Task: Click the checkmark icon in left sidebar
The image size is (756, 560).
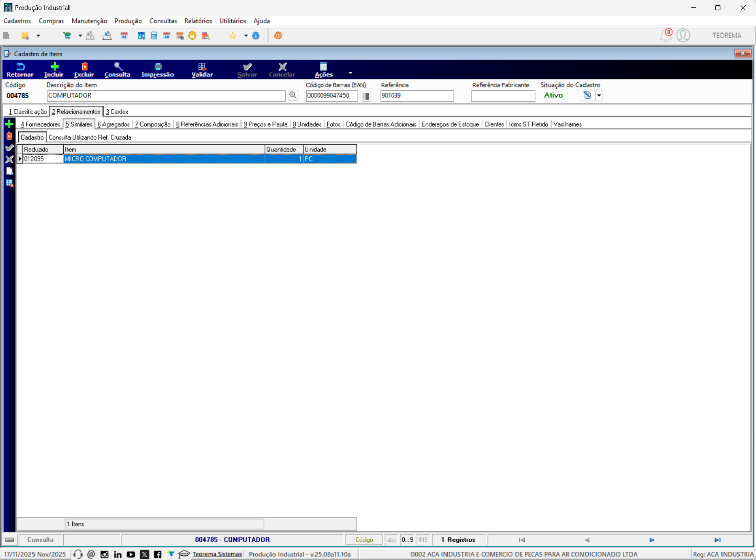Action: pyautogui.click(x=9, y=148)
